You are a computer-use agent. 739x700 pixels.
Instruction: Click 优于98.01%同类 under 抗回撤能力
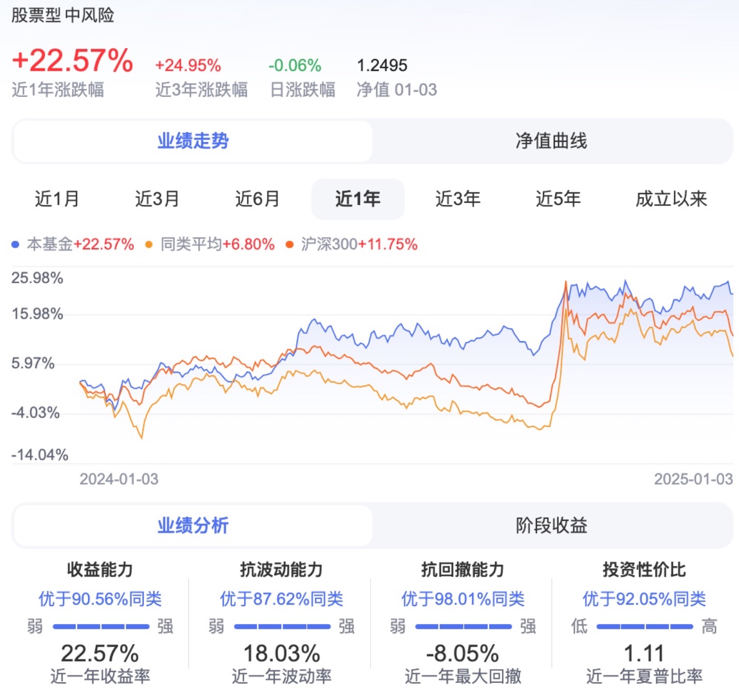pyautogui.click(x=463, y=599)
